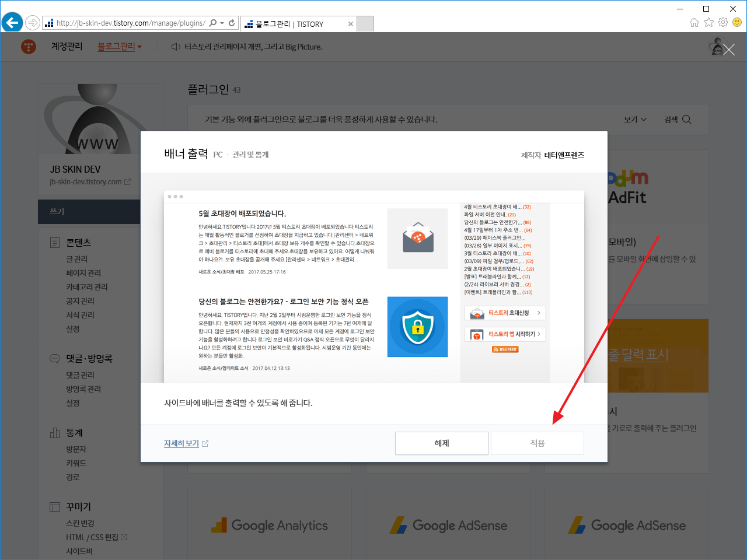Click the 댓글·방명록 speech bubble icon
Image resolution: width=747 pixels, height=560 pixels.
click(55, 359)
